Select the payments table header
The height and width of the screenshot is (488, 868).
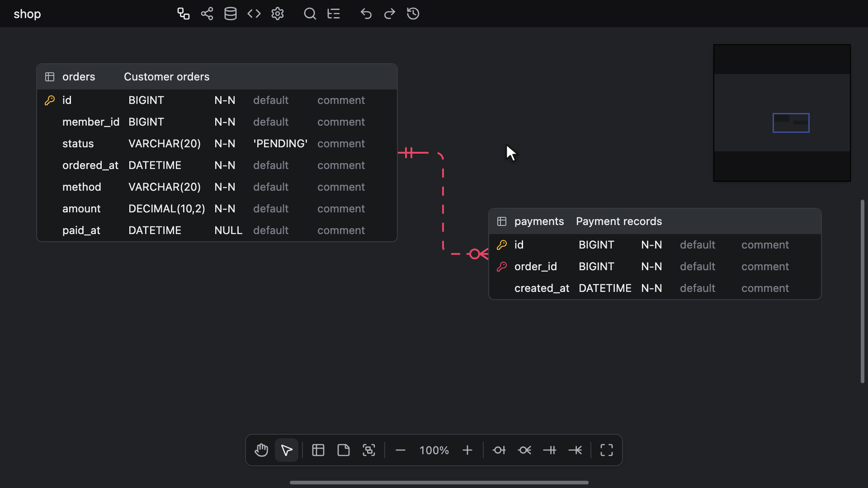tap(655, 221)
